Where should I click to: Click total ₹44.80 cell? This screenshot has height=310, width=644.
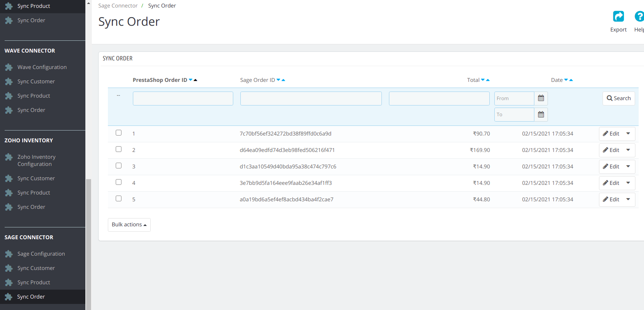pyautogui.click(x=481, y=200)
